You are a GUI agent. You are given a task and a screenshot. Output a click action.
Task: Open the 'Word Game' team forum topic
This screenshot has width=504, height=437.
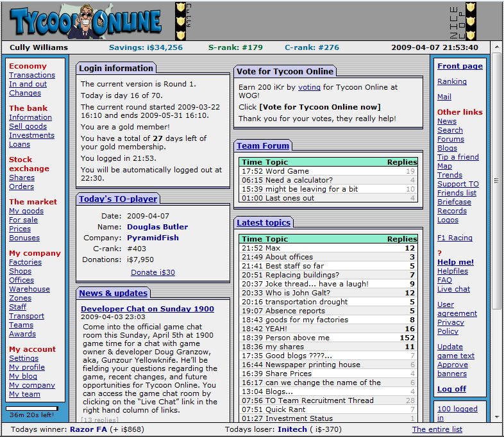point(287,171)
